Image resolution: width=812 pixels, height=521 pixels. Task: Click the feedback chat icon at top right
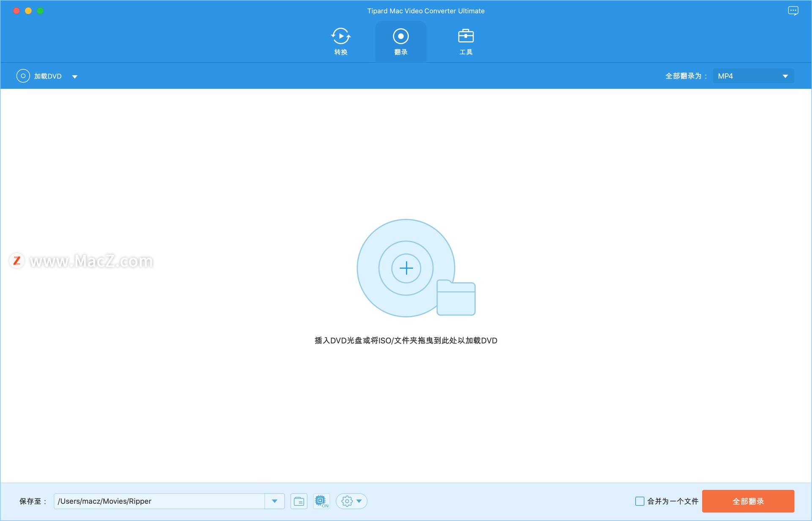793,11
